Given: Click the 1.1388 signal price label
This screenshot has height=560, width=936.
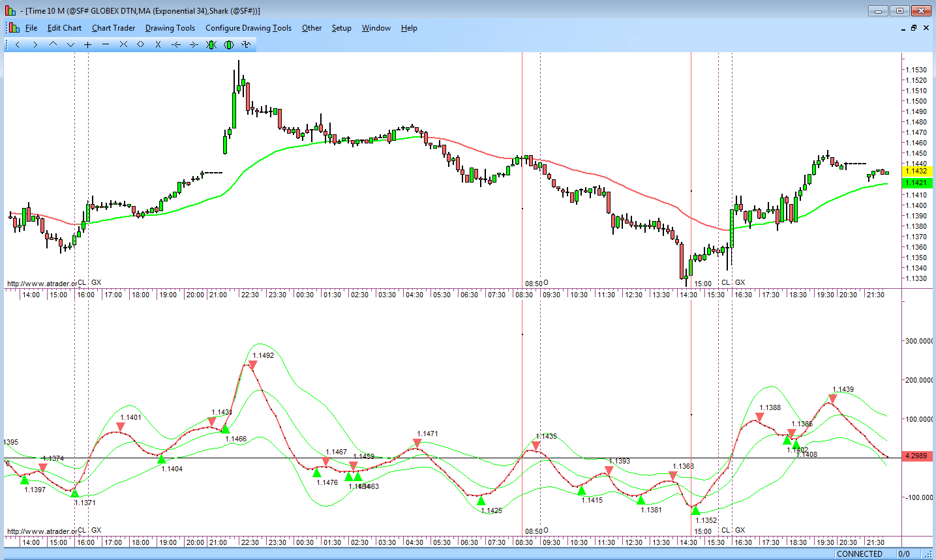Looking at the screenshot, I should [x=770, y=407].
